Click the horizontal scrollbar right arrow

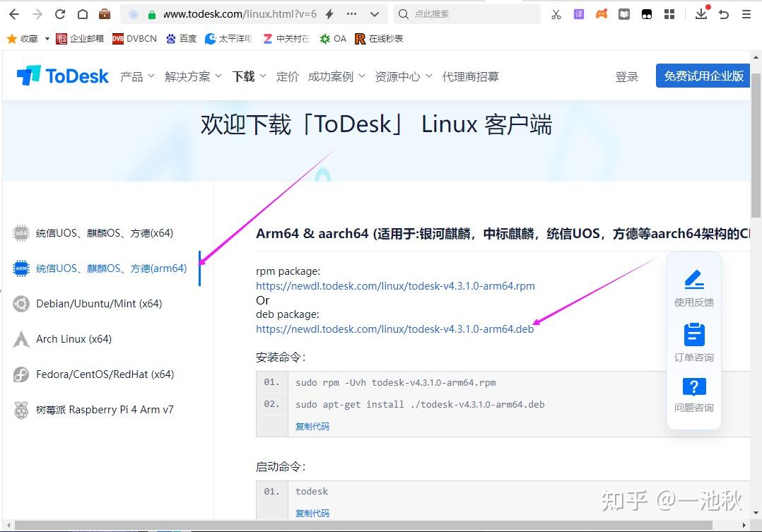coord(744,525)
